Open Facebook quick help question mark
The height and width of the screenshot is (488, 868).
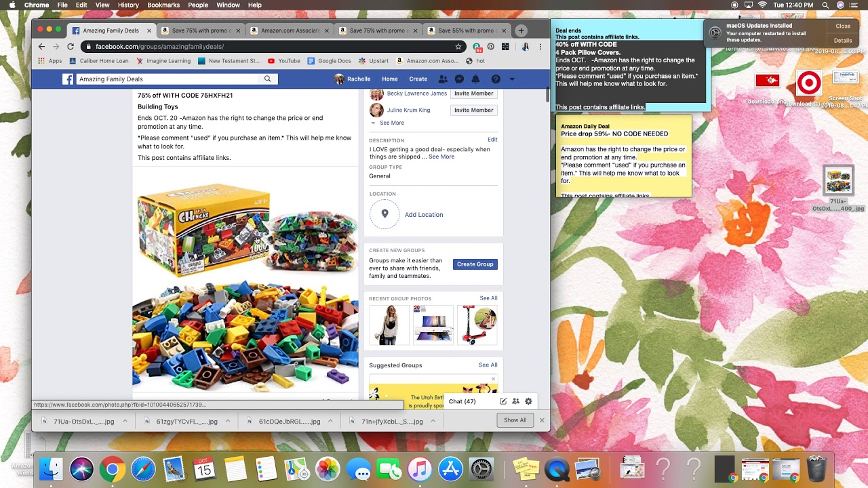point(496,79)
